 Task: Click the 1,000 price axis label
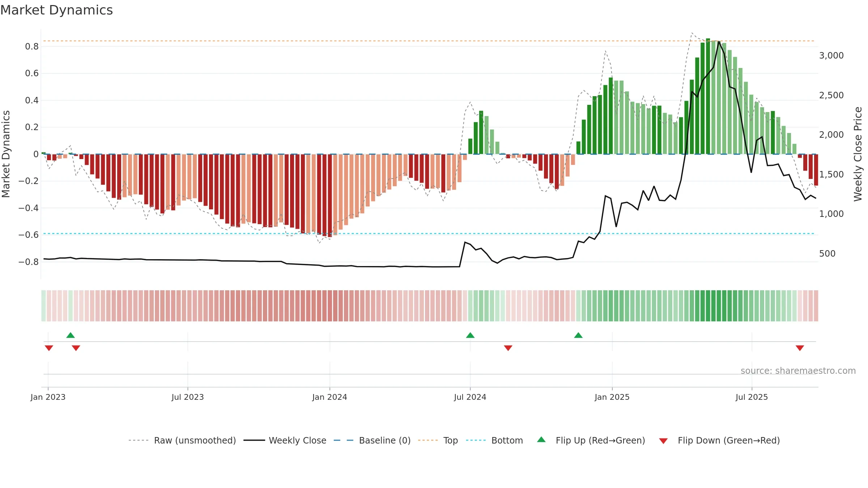tap(831, 214)
